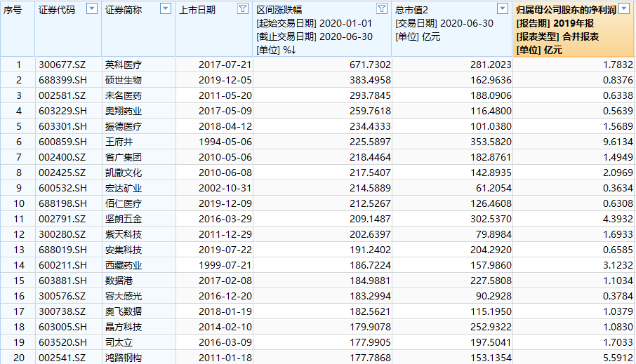Select security code 002425.SZ
The image size is (636, 364).
[62, 173]
